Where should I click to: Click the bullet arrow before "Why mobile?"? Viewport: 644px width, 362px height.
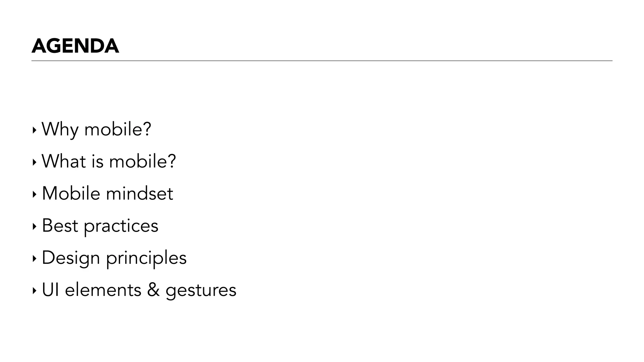(34, 130)
